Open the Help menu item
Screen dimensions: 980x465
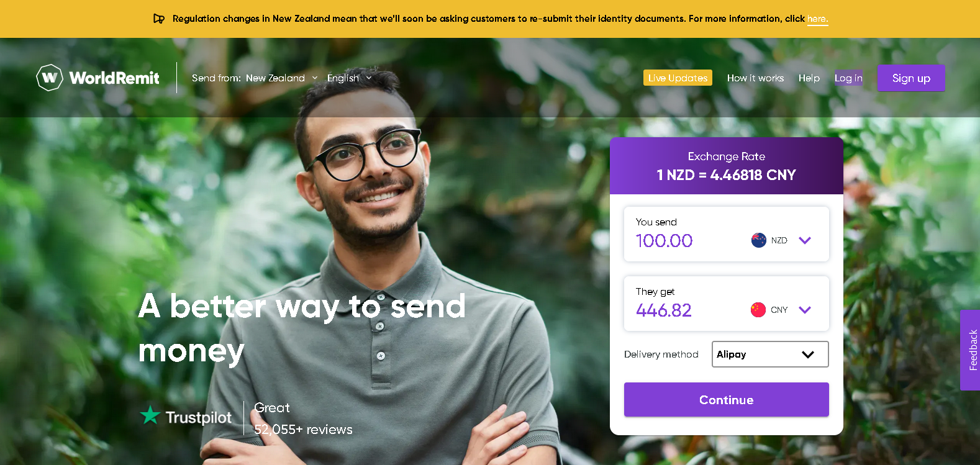click(809, 78)
